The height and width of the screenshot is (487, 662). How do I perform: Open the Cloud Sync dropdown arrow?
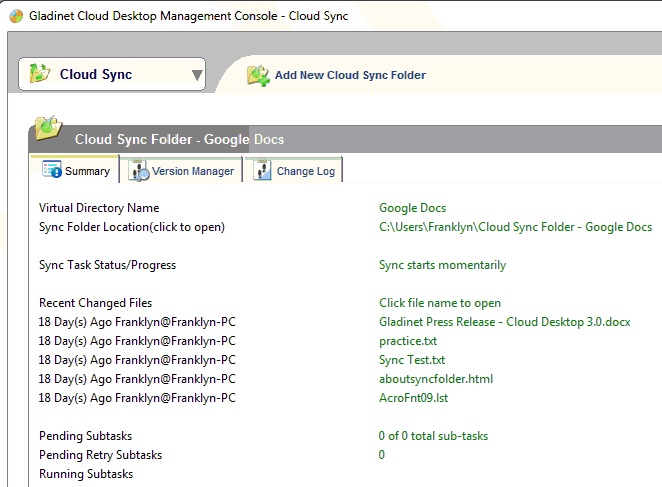197,75
